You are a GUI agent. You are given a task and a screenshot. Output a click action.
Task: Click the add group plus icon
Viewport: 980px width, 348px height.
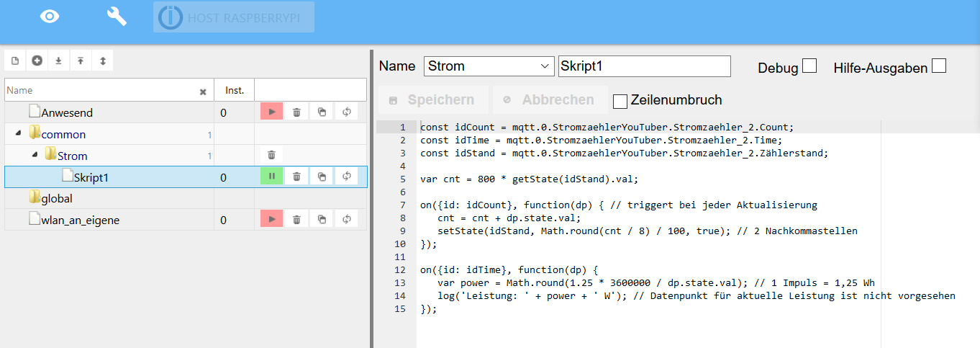[x=37, y=61]
